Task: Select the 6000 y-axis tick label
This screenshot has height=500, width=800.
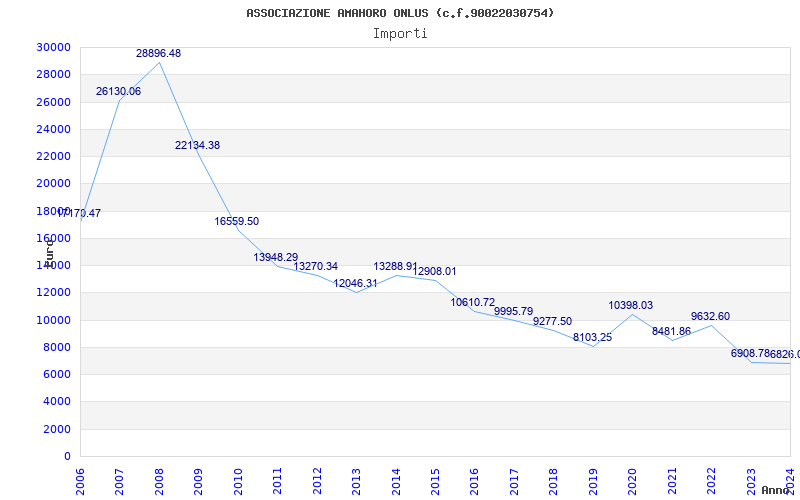Action: pyautogui.click(x=56, y=374)
